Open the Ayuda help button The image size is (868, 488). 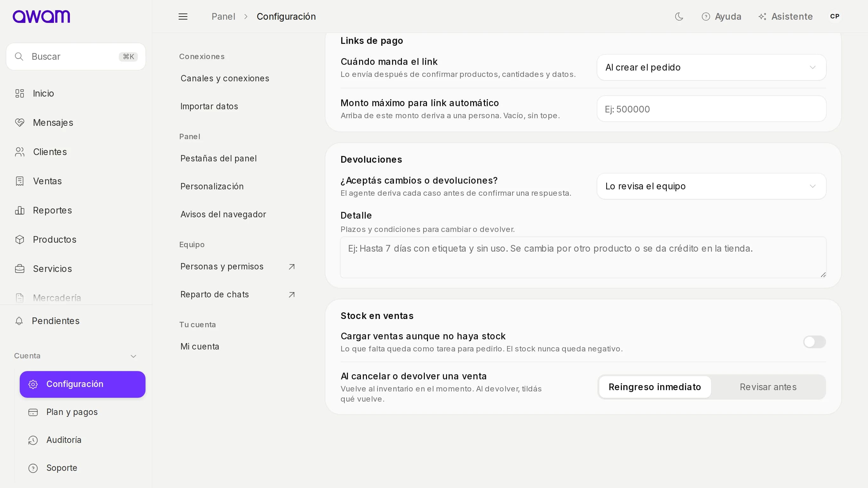pyautogui.click(x=721, y=17)
